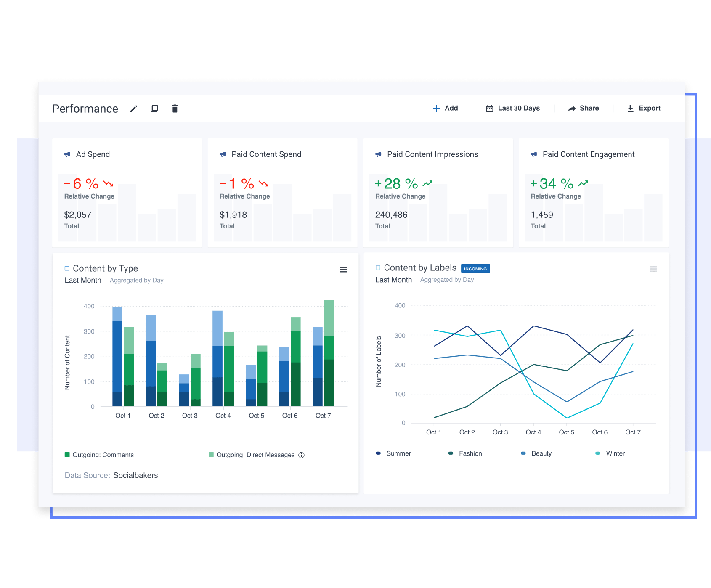Toggle the checkbox next to Content by Type
The height and width of the screenshot is (588, 711).
pyautogui.click(x=67, y=268)
